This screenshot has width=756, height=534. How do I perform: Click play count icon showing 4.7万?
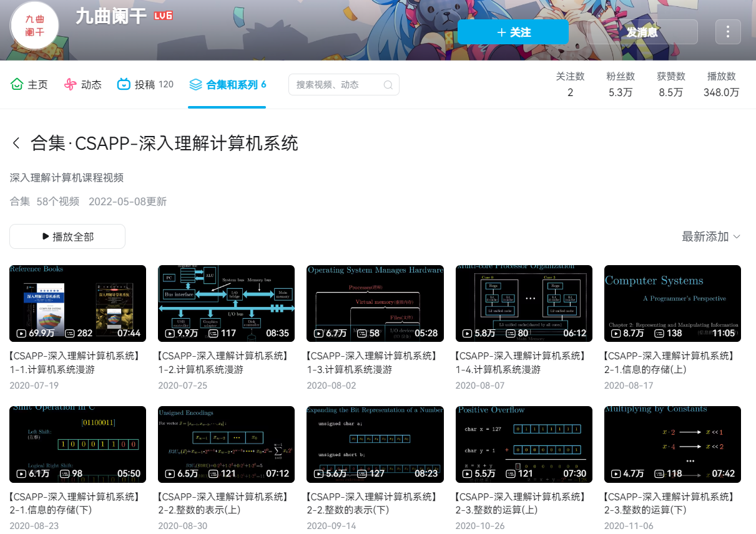[x=616, y=474]
